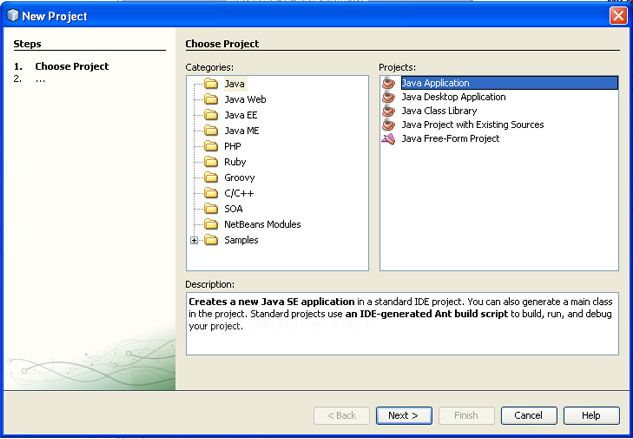Choose Java Free-Form Project type
The height and width of the screenshot is (439, 633).
click(x=451, y=139)
